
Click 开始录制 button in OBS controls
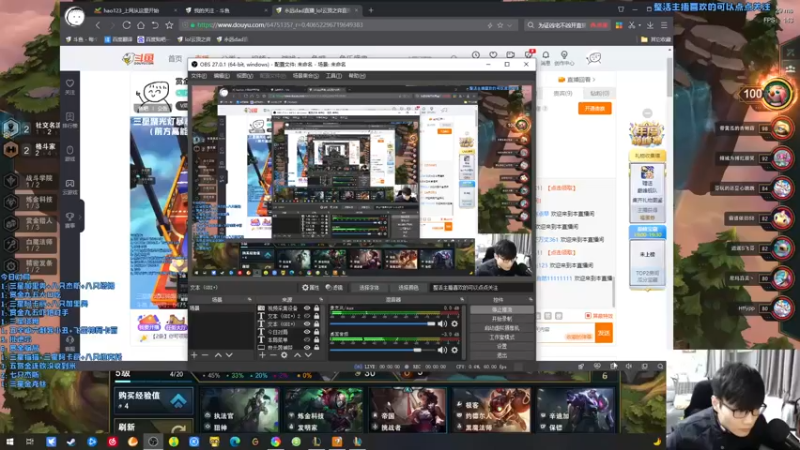coord(502,319)
